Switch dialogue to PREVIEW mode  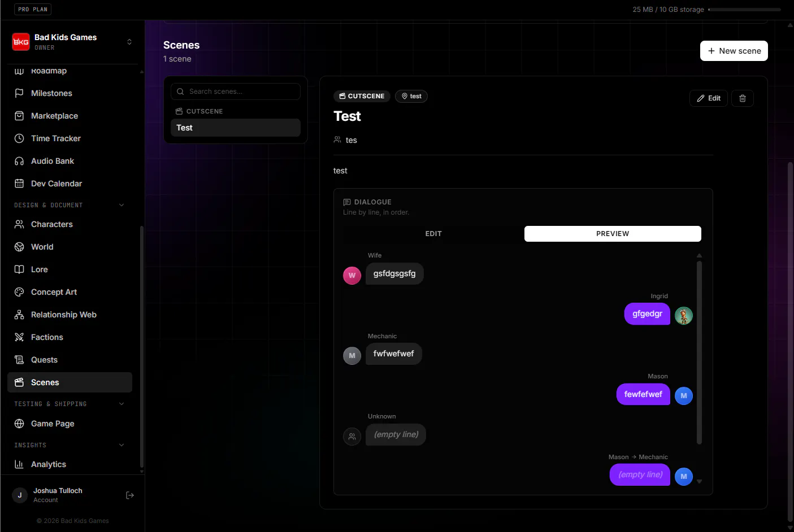click(x=613, y=234)
